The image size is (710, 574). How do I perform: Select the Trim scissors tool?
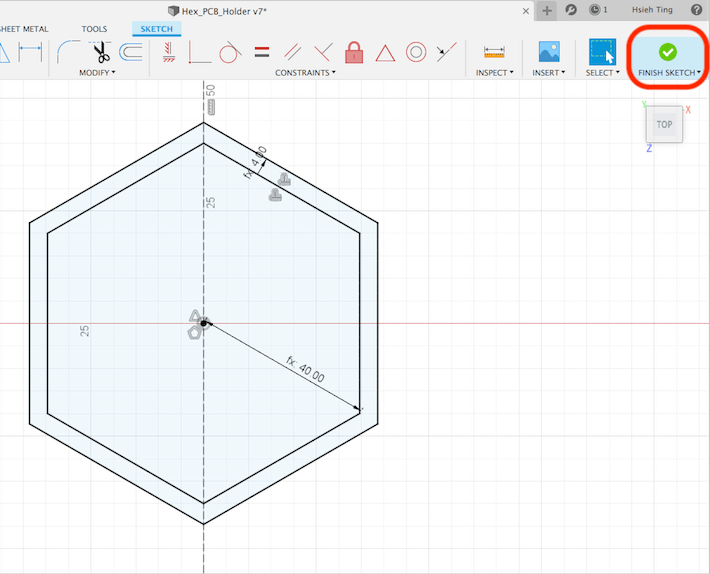coord(101,52)
